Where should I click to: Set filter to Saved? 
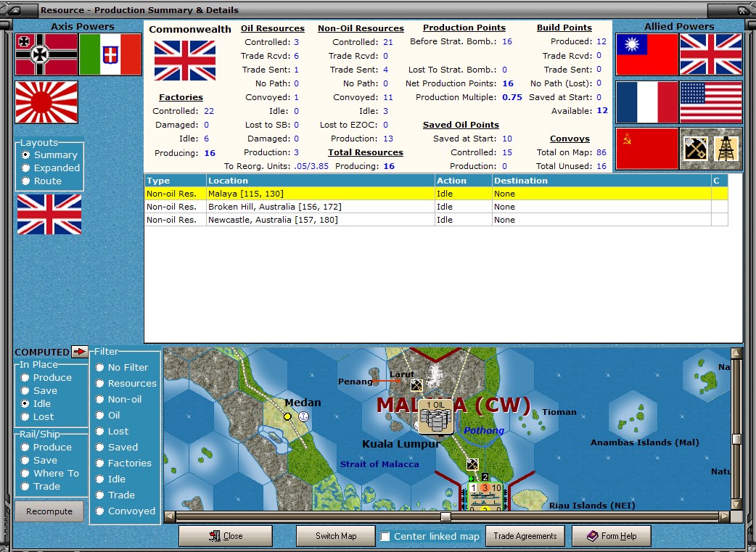[117, 447]
